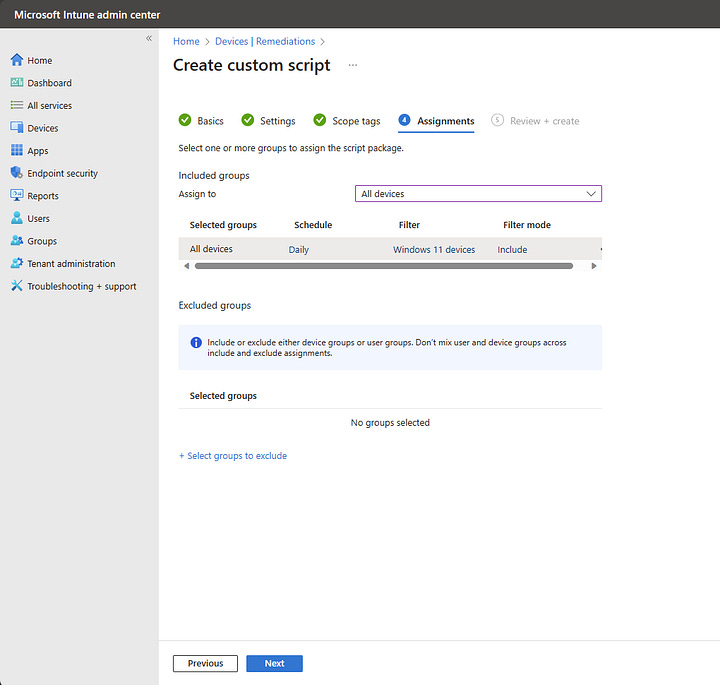
Task: Open the Assign to dropdown
Action: click(478, 194)
